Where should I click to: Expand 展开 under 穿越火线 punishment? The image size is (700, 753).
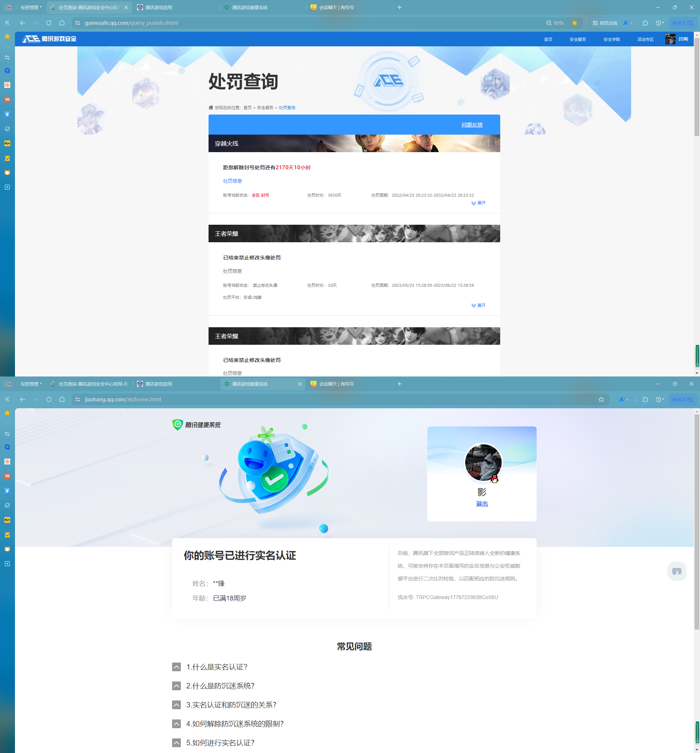click(479, 203)
